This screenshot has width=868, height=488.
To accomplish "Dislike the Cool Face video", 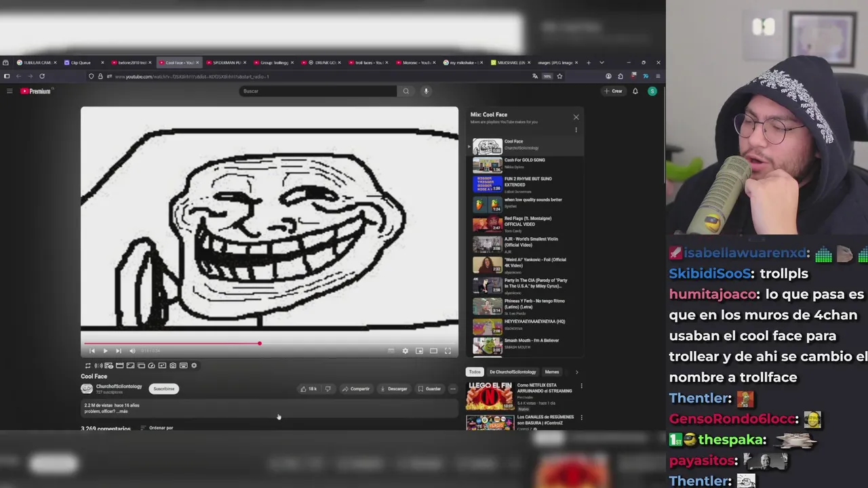I will pyautogui.click(x=328, y=389).
